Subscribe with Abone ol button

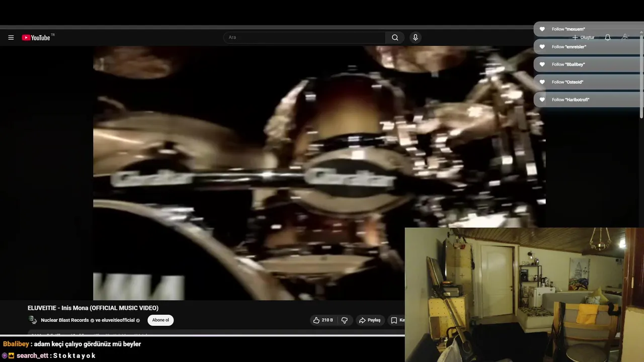tap(160, 320)
